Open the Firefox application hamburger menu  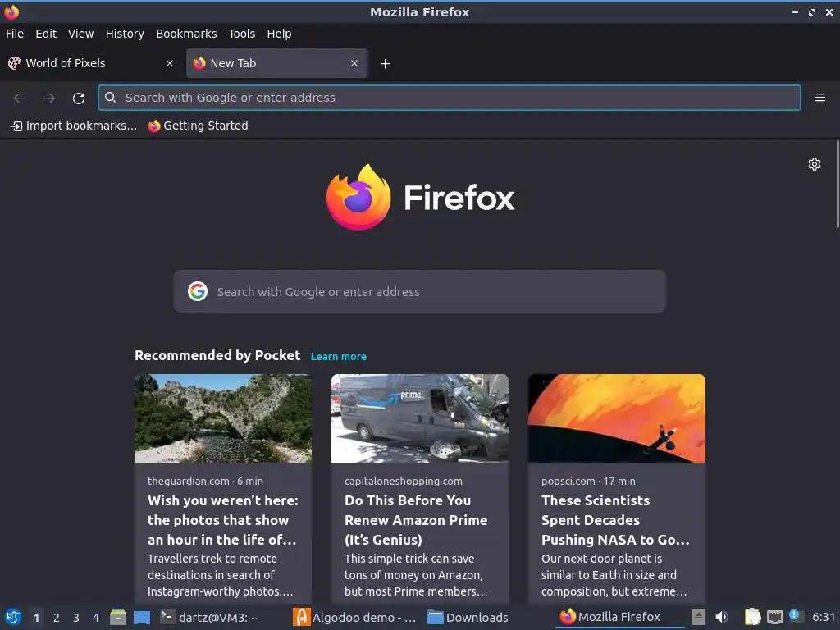click(x=819, y=98)
